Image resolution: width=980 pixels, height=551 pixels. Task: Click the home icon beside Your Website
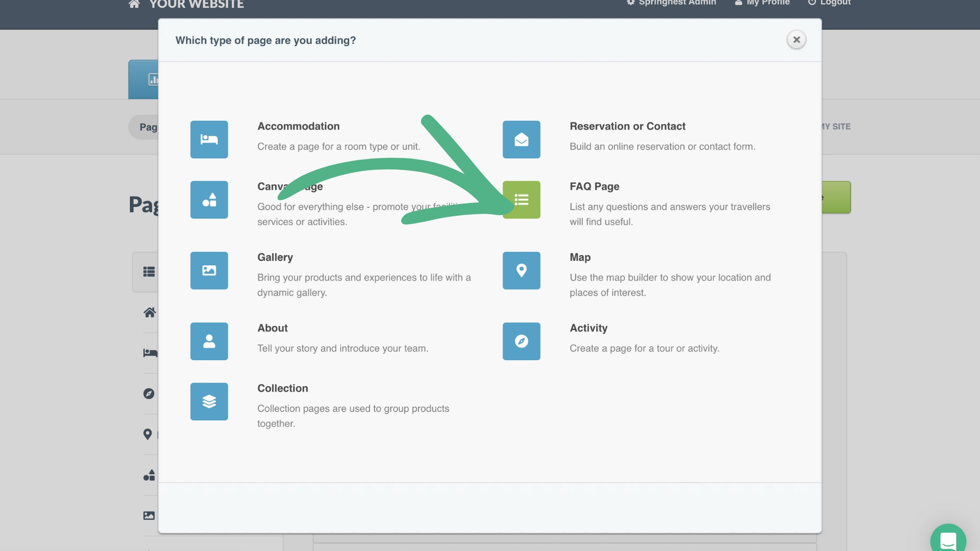[134, 4]
